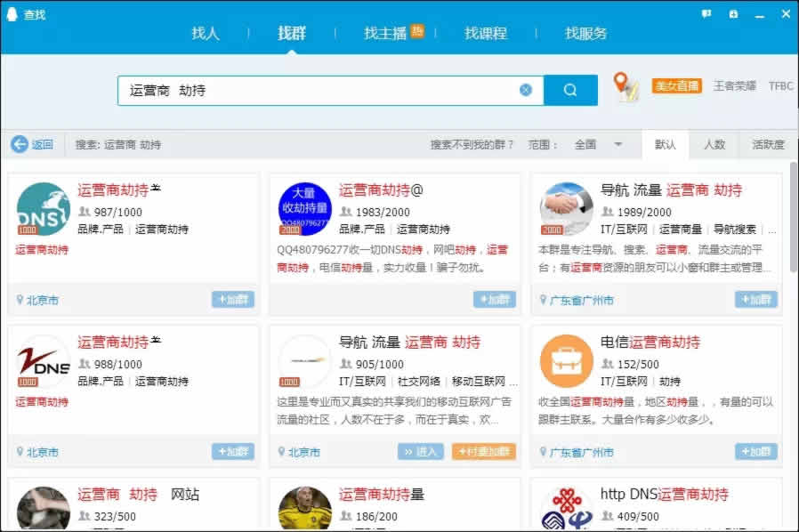Click inside the search input field
799x532 pixels.
320,89
